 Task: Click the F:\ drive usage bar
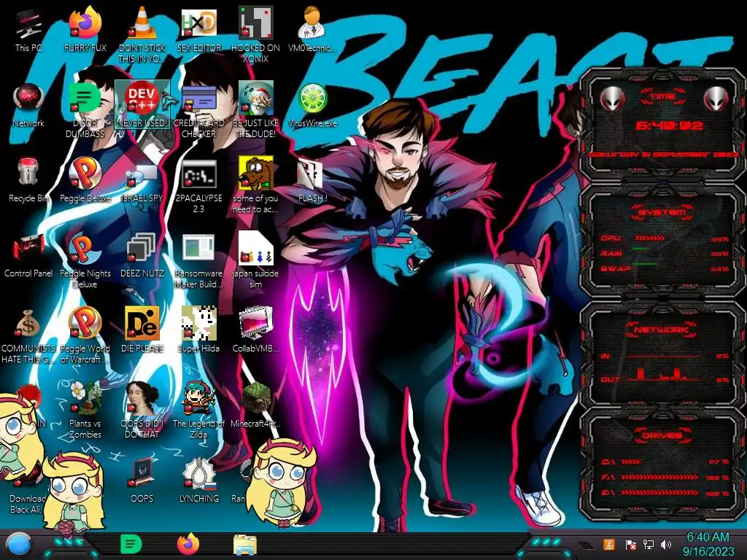(x=659, y=477)
